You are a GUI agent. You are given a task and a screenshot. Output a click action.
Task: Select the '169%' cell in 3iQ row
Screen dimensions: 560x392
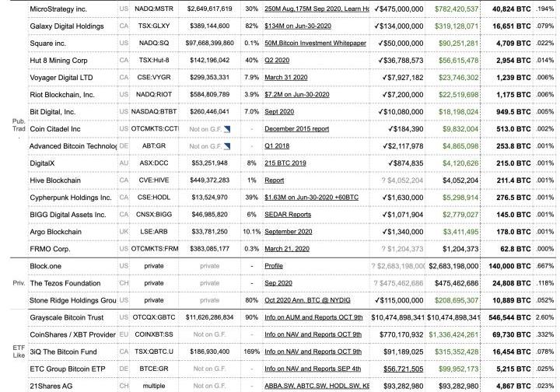[x=251, y=352]
